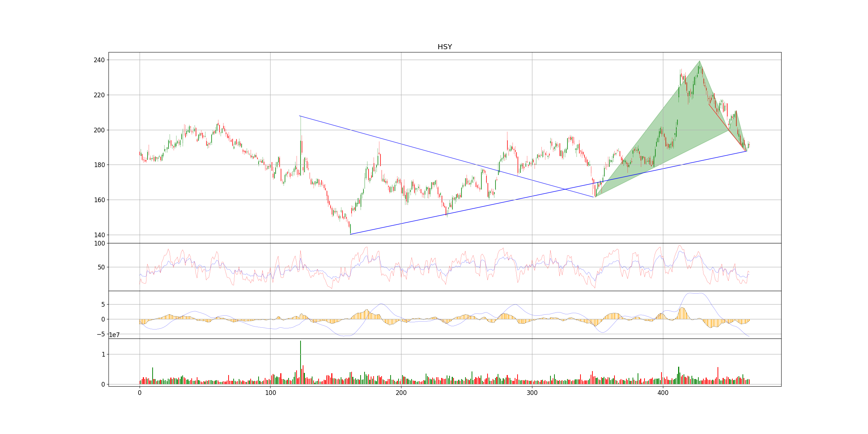Image resolution: width=868 pixels, height=434 pixels.
Task: Click the 140 price axis label
Action: (99, 235)
